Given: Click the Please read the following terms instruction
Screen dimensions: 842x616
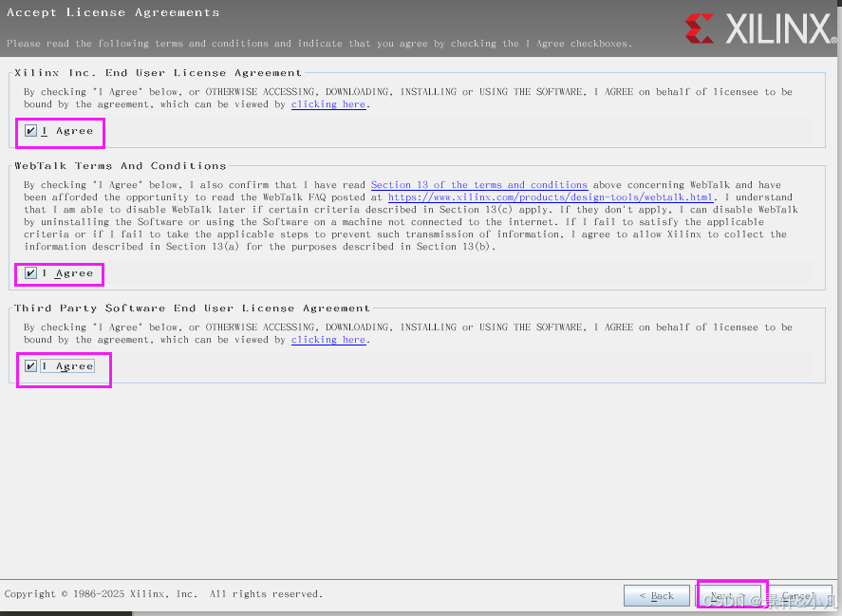Looking at the screenshot, I should coord(320,44).
